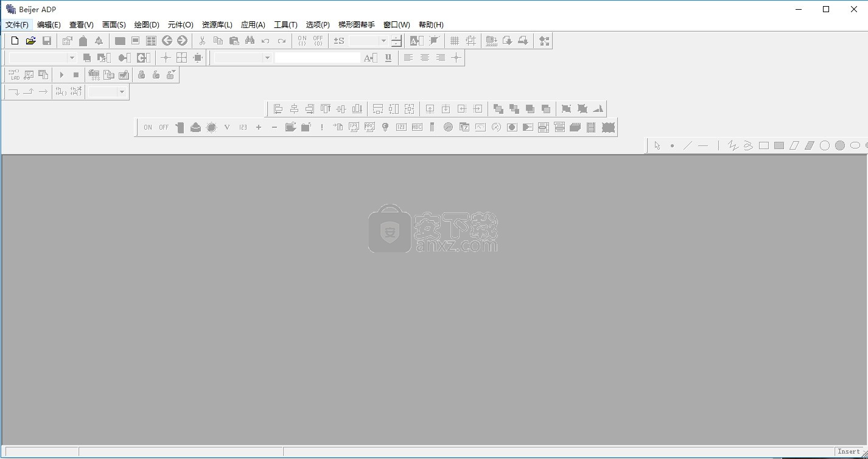The image size is (868, 459).
Task: Save using the floppy disk icon
Action: click(47, 41)
